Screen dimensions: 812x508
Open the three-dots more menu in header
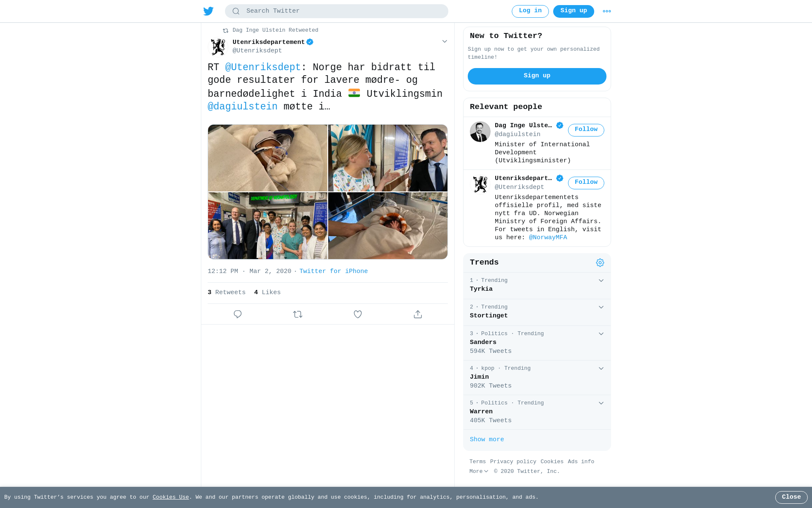click(x=607, y=11)
